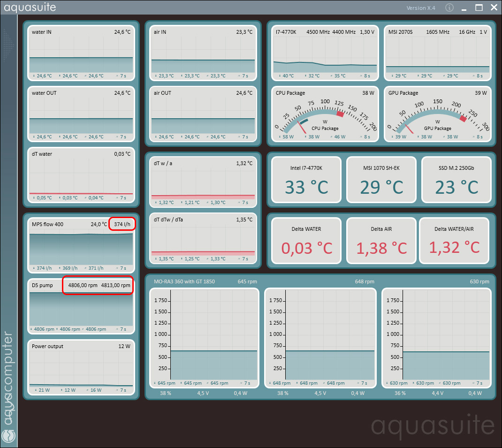Image resolution: width=502 pixels, height=448 pixels.
Task: Click the 4,4 V fan voltage value
Action: click(x=437, y=393)
